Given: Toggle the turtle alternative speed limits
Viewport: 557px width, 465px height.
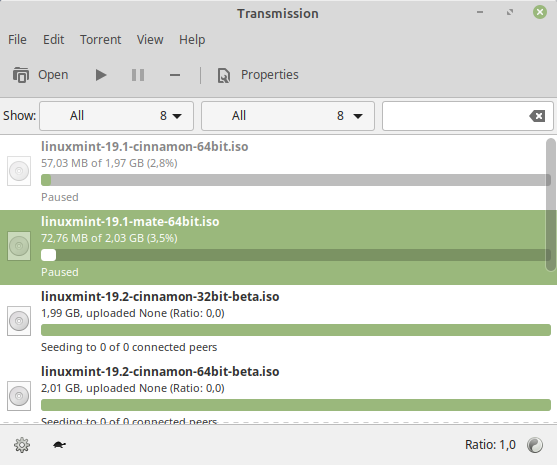Looking at the screenshot, I should (59, 444).
